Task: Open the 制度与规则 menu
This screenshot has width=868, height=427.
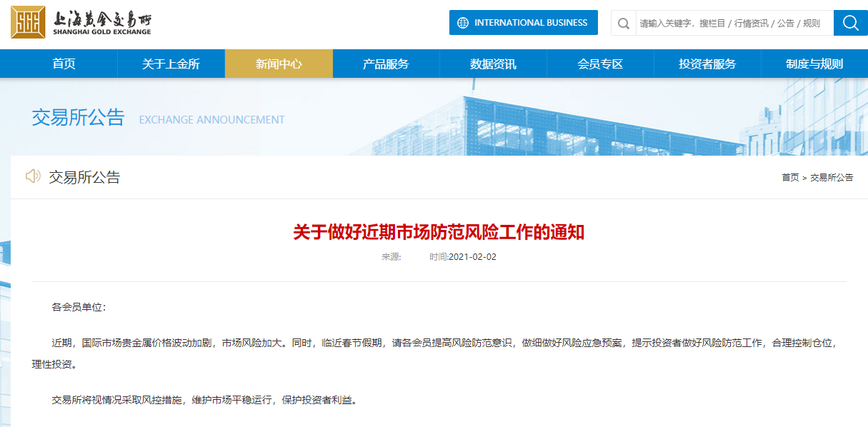Action: [x=814, y=64]
